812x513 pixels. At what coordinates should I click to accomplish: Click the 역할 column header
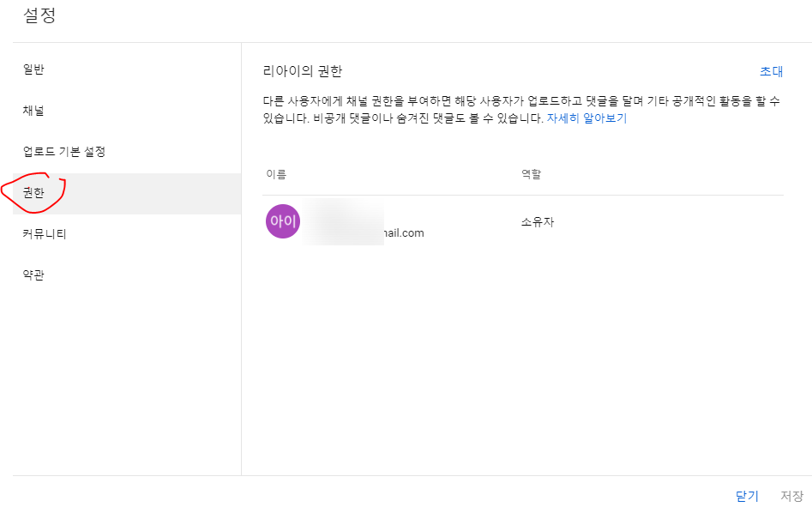tap(532, 174)
